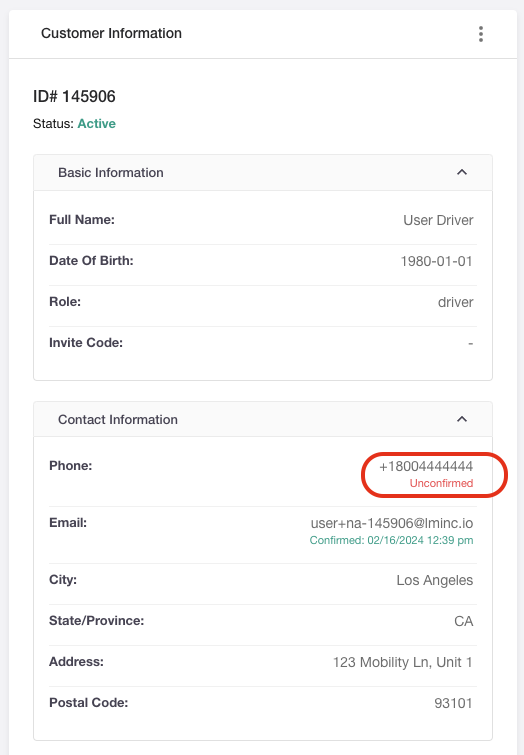Click the Active status label
The height and width of the screenshot is (755, 524).
coord(97,124)
